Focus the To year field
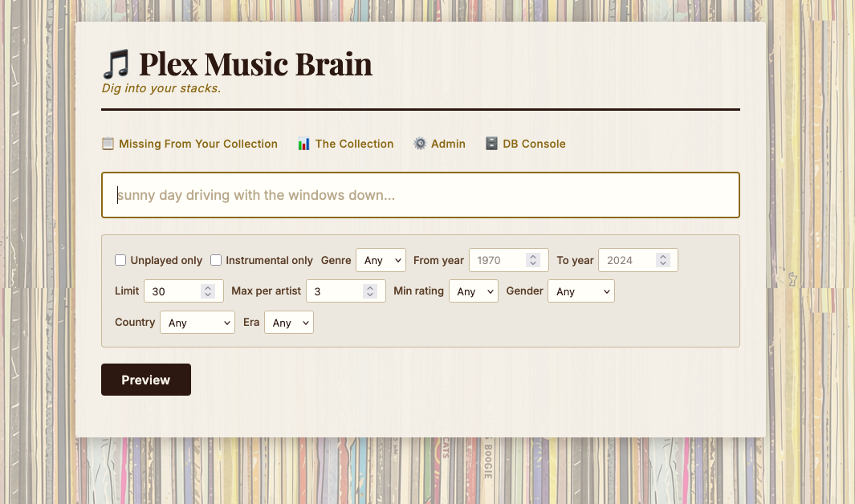The width and height of the screenshot is (855, 504). click(638, 261)
